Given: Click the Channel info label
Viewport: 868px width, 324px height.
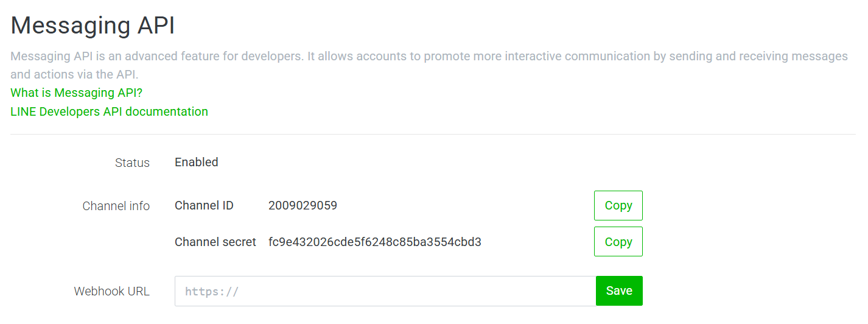Looking at the screenshot, I should coord(116,206).
